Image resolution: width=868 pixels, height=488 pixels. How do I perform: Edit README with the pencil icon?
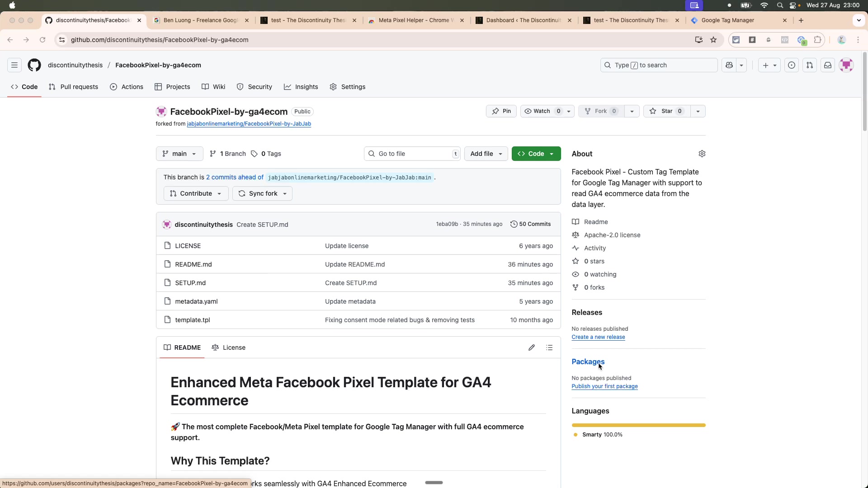[x=532, y=347]
